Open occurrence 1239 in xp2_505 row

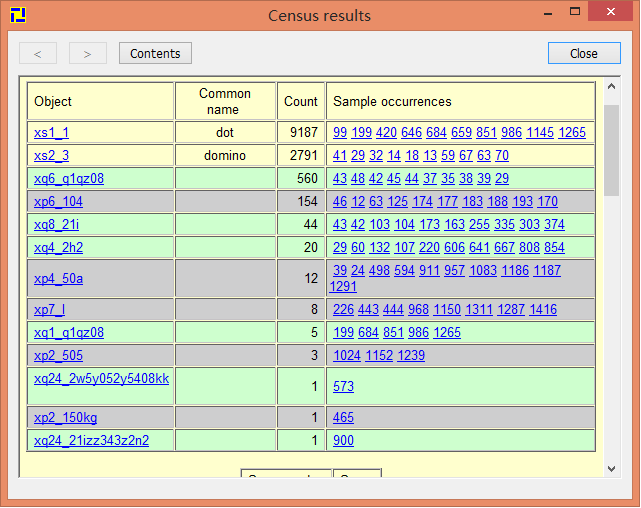pos(411,355)
